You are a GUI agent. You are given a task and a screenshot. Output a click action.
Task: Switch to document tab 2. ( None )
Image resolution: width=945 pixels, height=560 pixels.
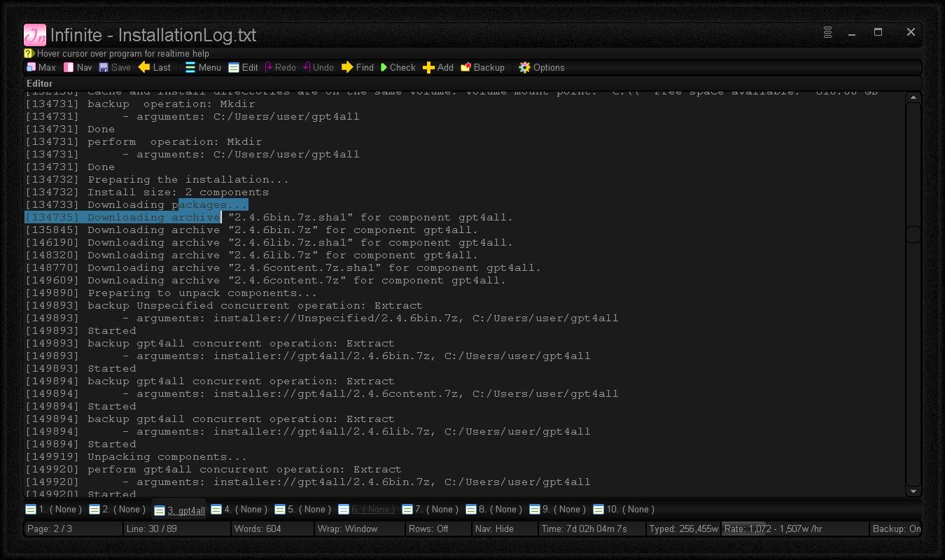point(118,510)
